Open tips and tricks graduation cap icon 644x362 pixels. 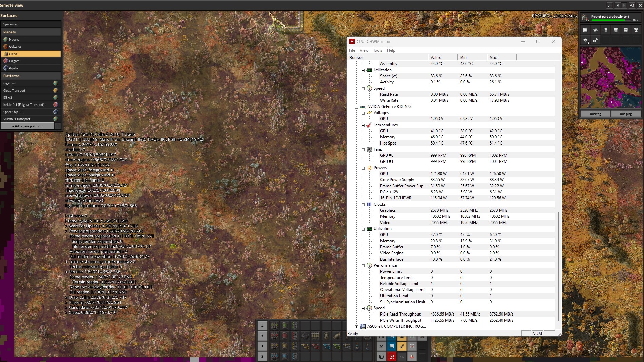tap(585, 40)
